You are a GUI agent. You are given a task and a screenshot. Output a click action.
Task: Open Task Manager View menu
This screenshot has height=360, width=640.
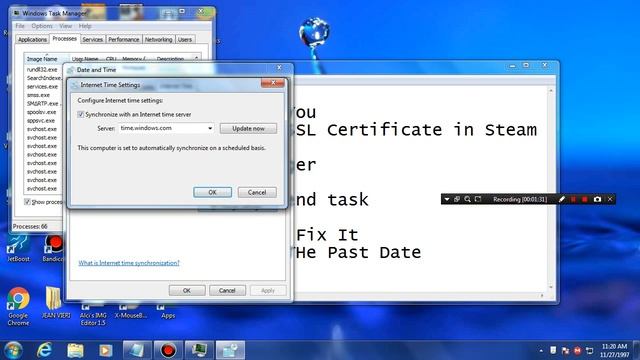[x=65, y=26]
